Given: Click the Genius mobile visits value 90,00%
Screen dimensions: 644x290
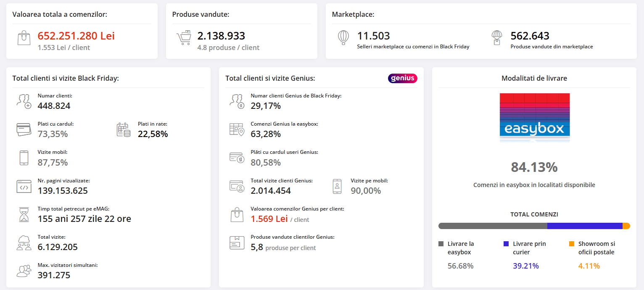Looking at the screenshot, I should [366, 191].
